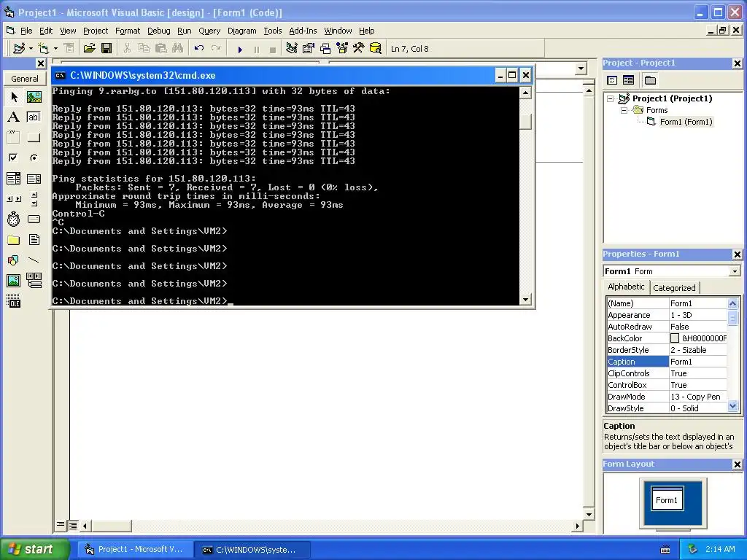Select the OLE container tool
Screen dimensions: 747x560
point(14,301)
